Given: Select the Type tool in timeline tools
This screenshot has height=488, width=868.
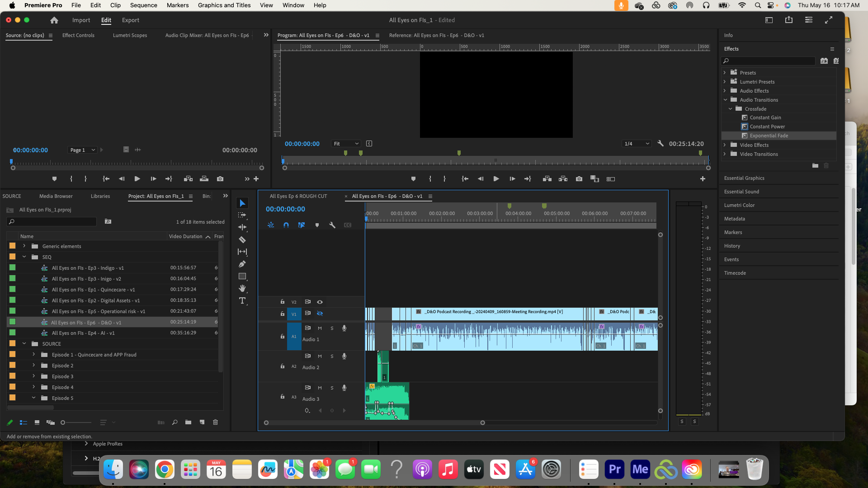Looking at the screenshot, I should [x=242, y=300].
